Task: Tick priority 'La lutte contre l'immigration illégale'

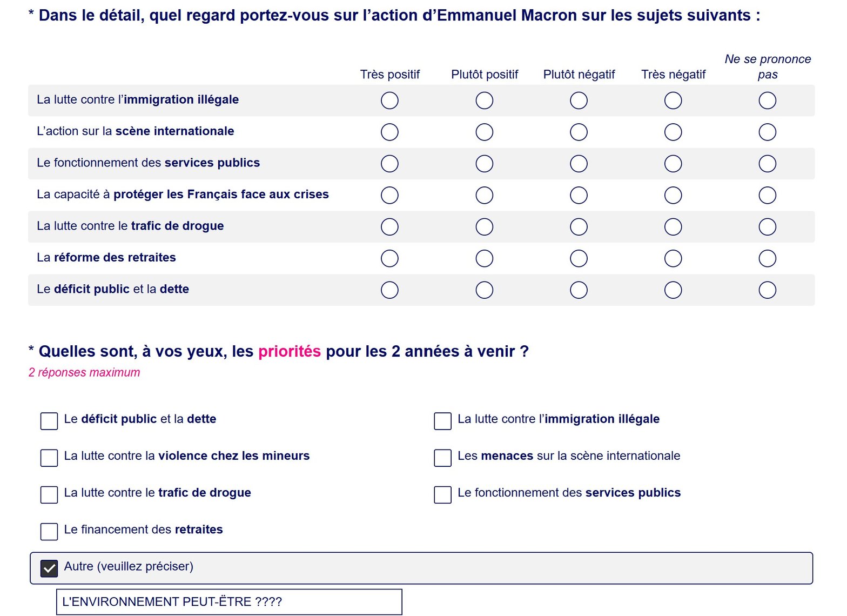Action: (443, 421)
